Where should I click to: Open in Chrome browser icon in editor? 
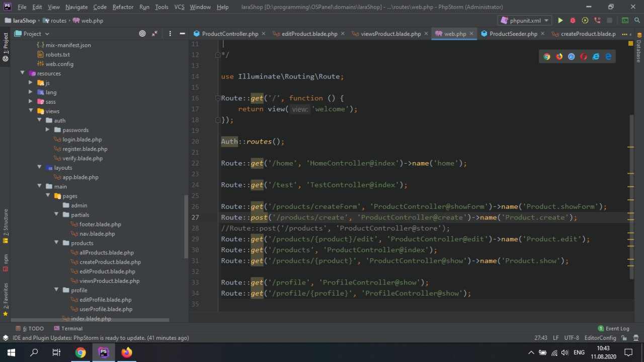tap(547, 56)
